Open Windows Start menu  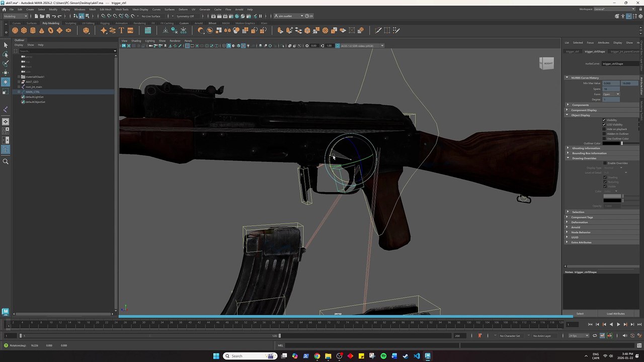[x=216, y=356]
